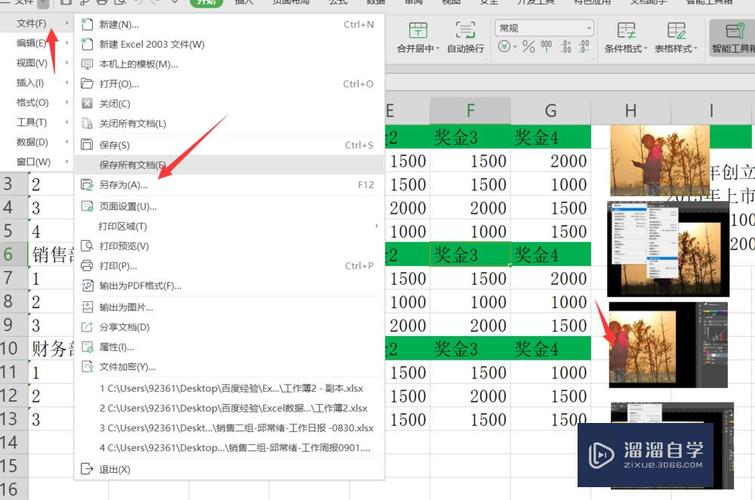This screenshot has width=755, height=500.
Task: Click the 打印预览(V) icon
Action: [87, 246]
